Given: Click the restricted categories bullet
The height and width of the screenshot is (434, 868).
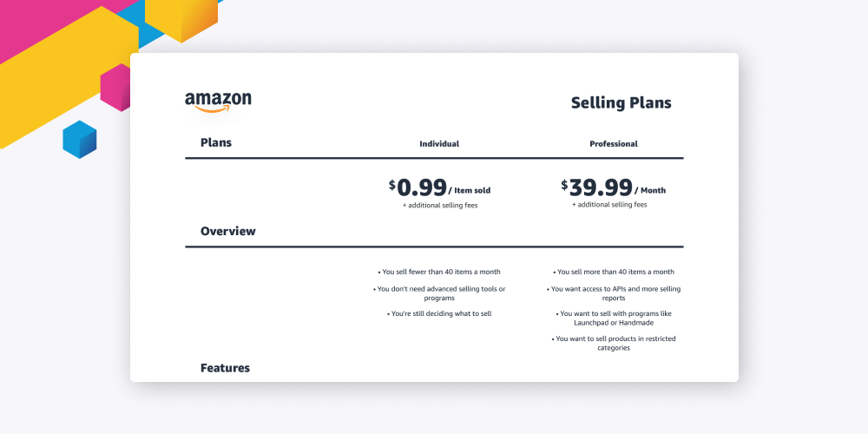Looking at the screenshot, I should (x=614, y=343).
